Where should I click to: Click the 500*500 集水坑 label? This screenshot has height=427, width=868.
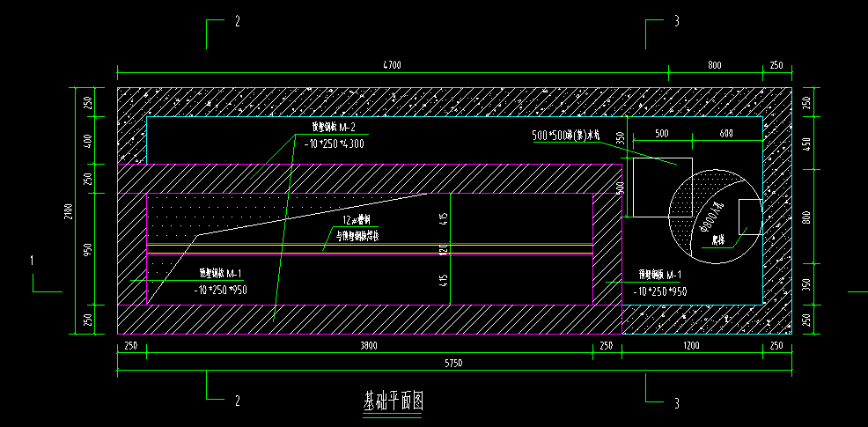[x=567, y=136]
